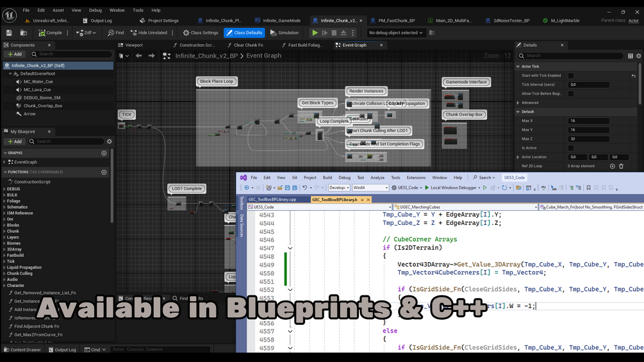Click the Class Defaults button
This screenshot has height=362, width=644.
(x=244, y=33)
